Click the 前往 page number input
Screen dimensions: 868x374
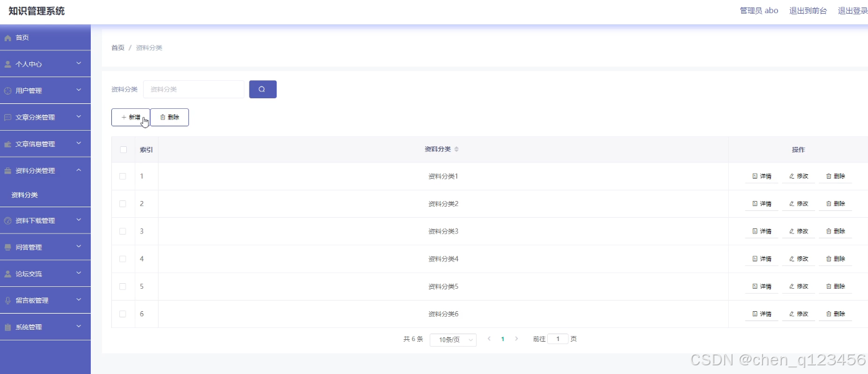(558, 339)
